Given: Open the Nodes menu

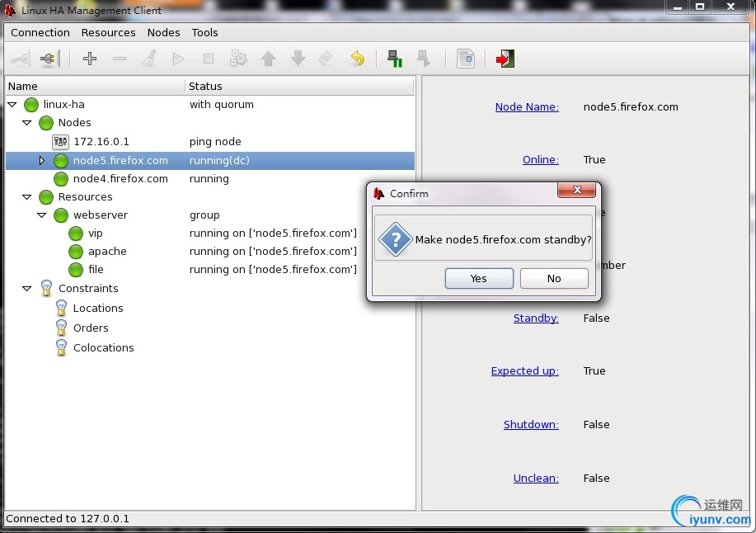Looking at the screenshot, I should (163, 33).
